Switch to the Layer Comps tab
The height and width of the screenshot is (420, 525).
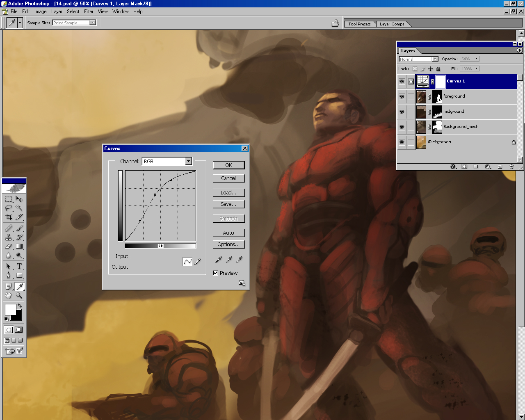392,24
